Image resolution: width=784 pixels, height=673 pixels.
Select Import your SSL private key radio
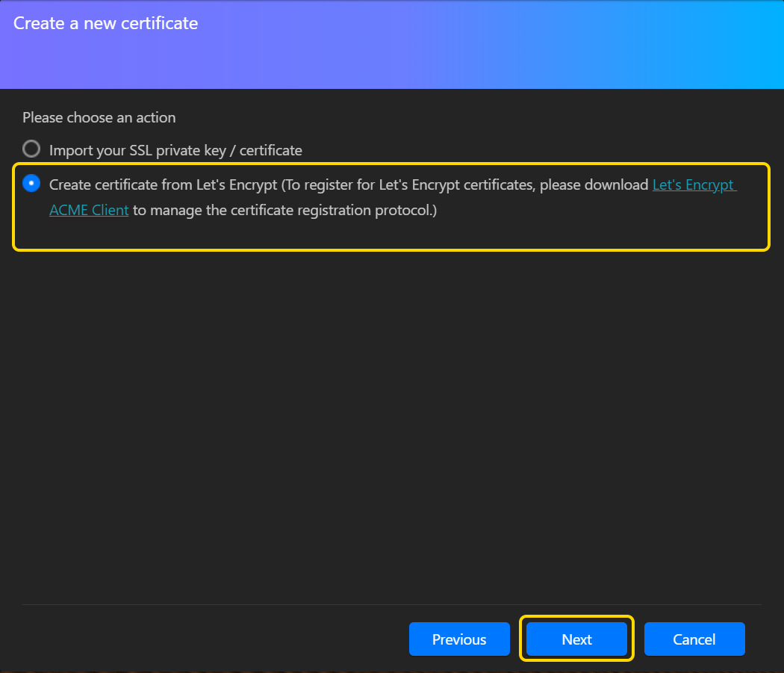(x=31, y=149)
